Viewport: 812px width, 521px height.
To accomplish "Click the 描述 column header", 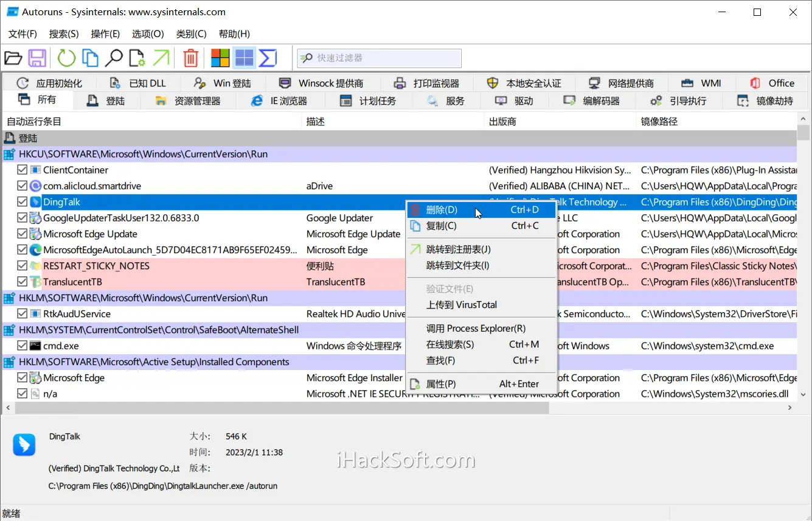I will [393, 122].
